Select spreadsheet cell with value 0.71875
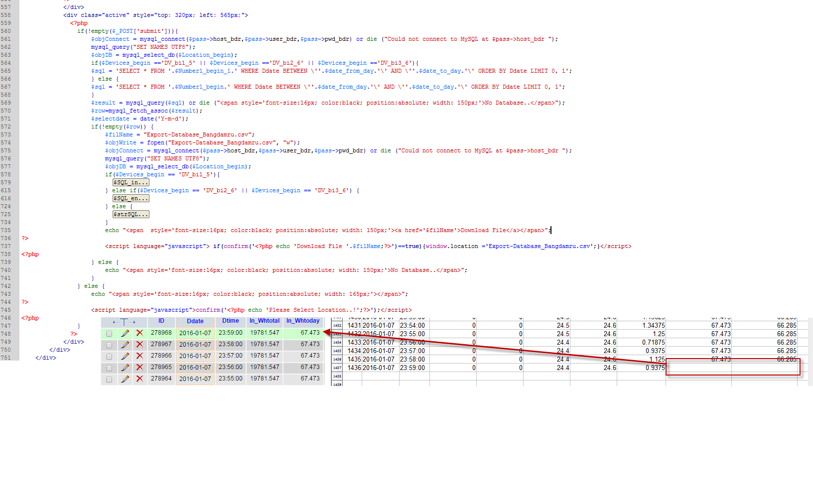The image size is (813, 504). point(642,343)
